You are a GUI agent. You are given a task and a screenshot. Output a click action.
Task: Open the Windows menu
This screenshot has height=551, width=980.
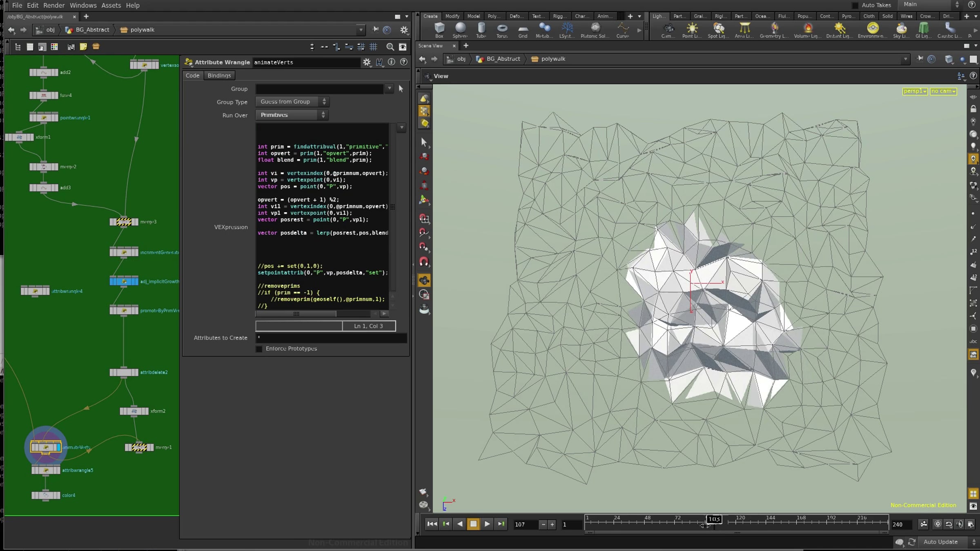click(x=83, y=5)
